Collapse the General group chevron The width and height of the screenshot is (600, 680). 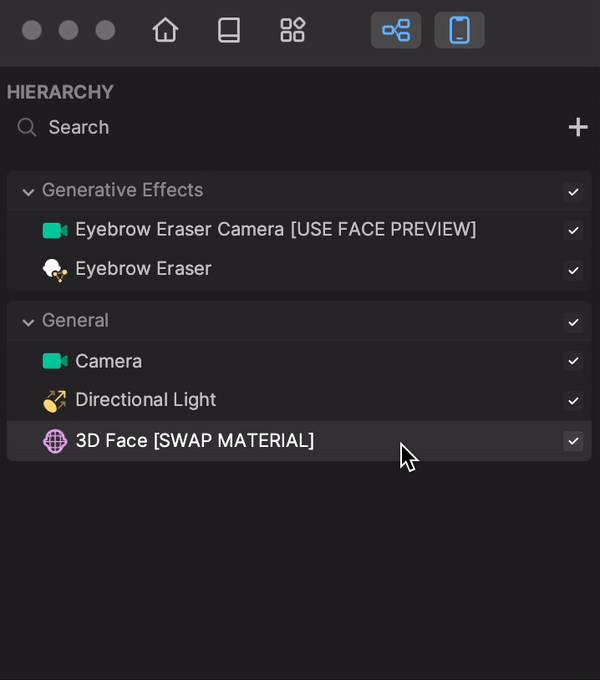28,323
